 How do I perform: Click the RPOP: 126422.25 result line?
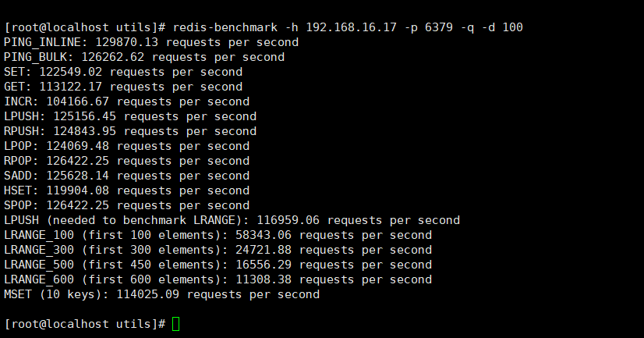(x=126, y=161)
